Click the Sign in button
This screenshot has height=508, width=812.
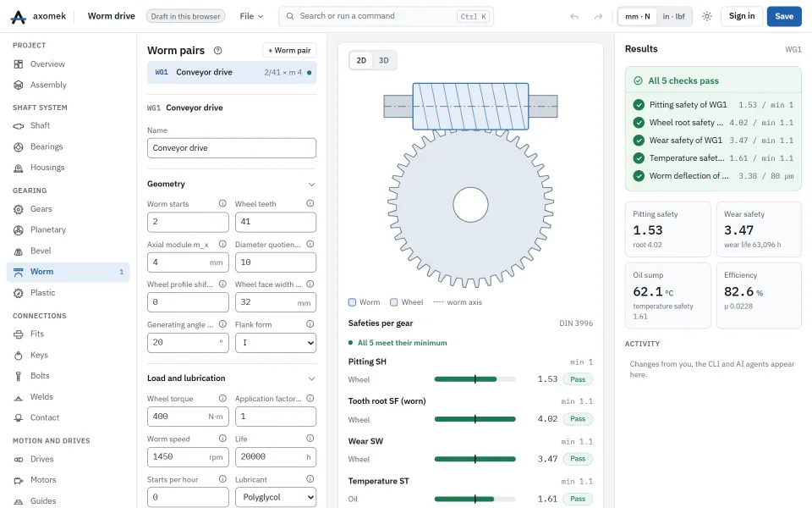(742, 17)
